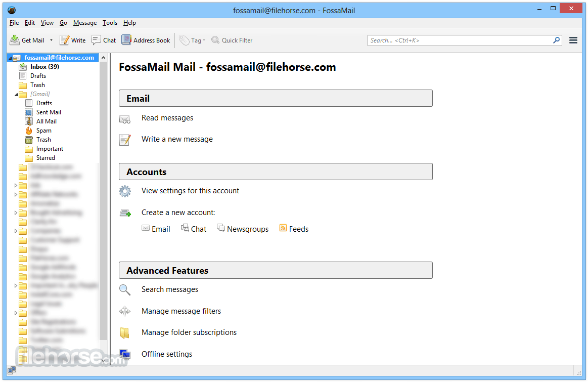Click the Feeds RSS account icon
The height and width of the screenshot is (382, 588).
[283, 228]
